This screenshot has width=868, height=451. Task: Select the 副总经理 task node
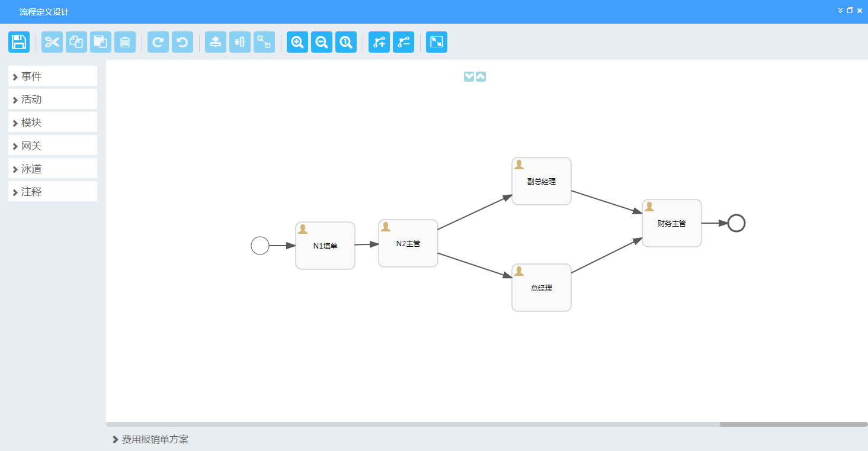(542, 181)
